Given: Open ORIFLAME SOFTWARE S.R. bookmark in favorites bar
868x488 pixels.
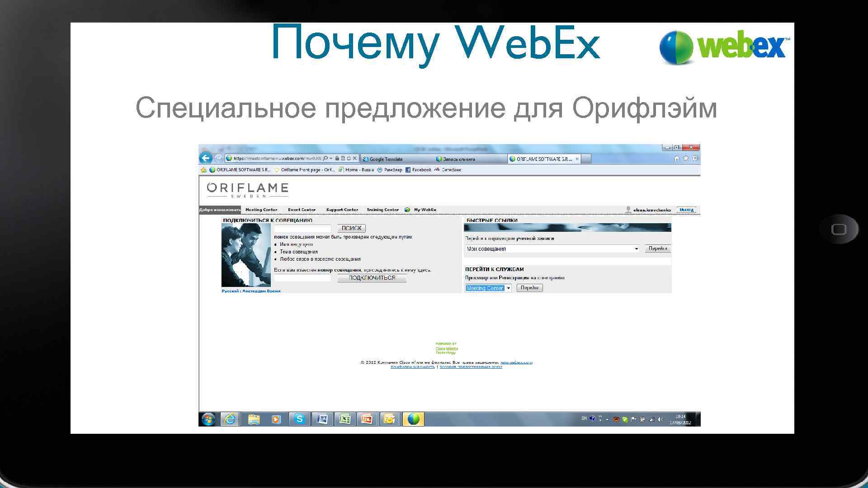Looking at the screenshot, I should point(240,170).
